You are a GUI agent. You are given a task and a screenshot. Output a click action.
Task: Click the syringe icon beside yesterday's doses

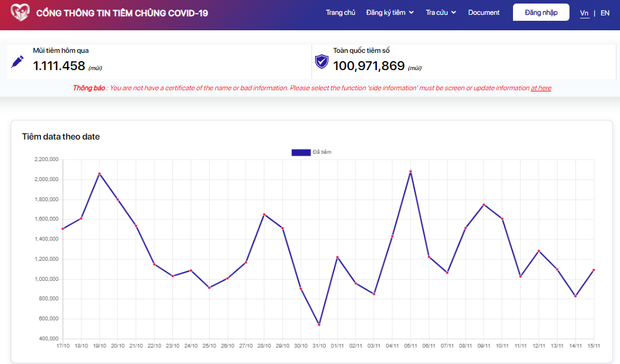click(x=18, y=61)
